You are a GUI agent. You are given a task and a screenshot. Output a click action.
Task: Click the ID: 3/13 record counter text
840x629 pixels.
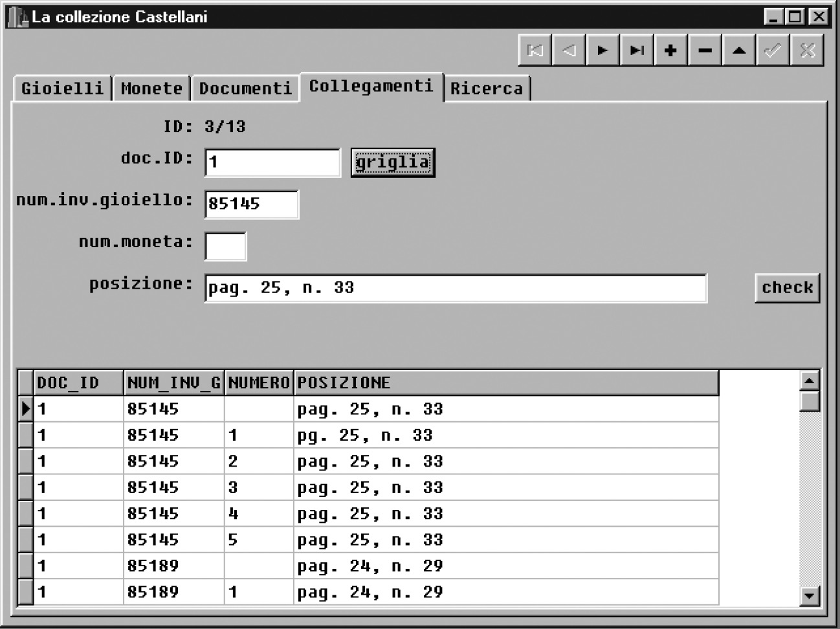coord(204,126)
